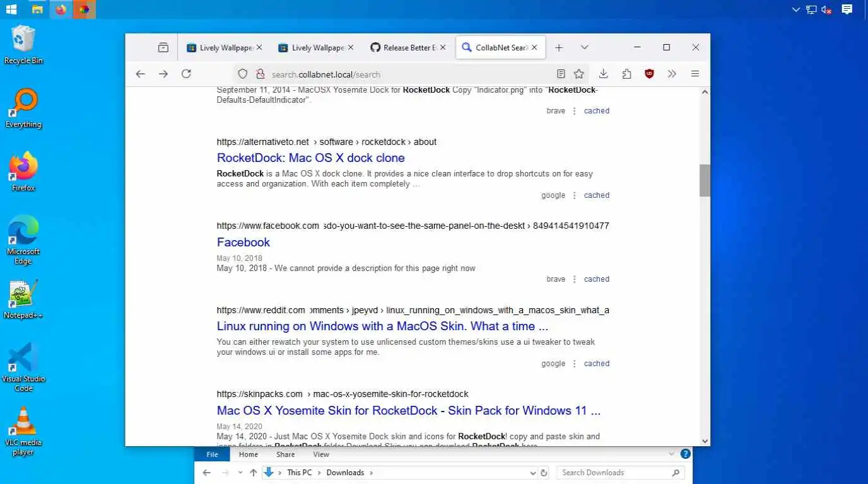Image resolution: width=868 pixels, height=484 pixels.
Task: Open cached copy of the Reddit result
Action: tap(597, 364)
